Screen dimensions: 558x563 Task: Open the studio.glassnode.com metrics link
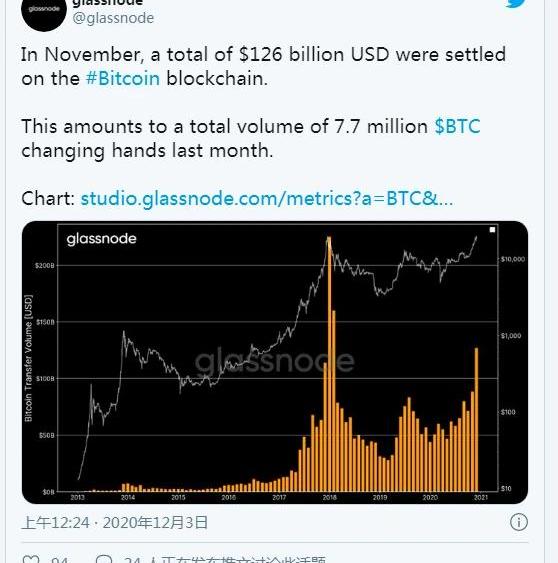point(267,198)
